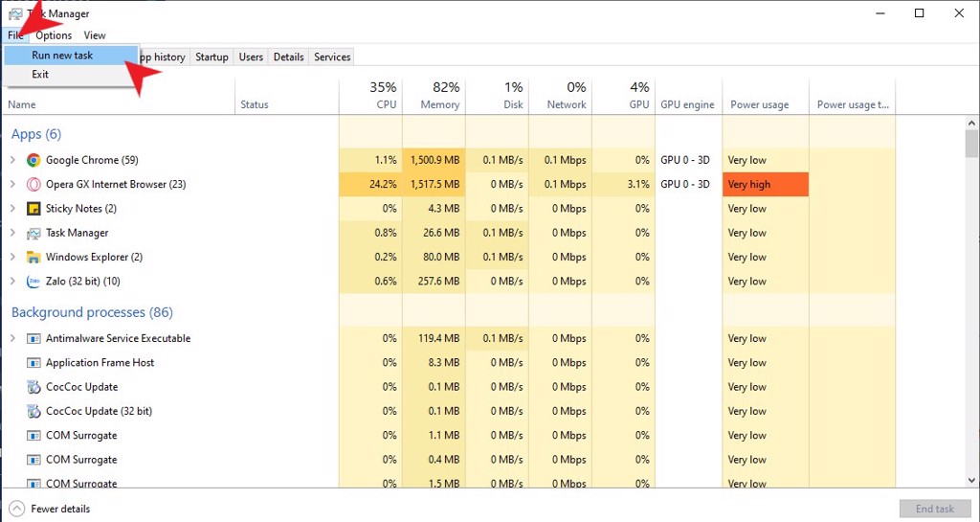Screen dimensions: 980x522
Task: Sort processes by Disk column
Action: (x=497, y=97)
